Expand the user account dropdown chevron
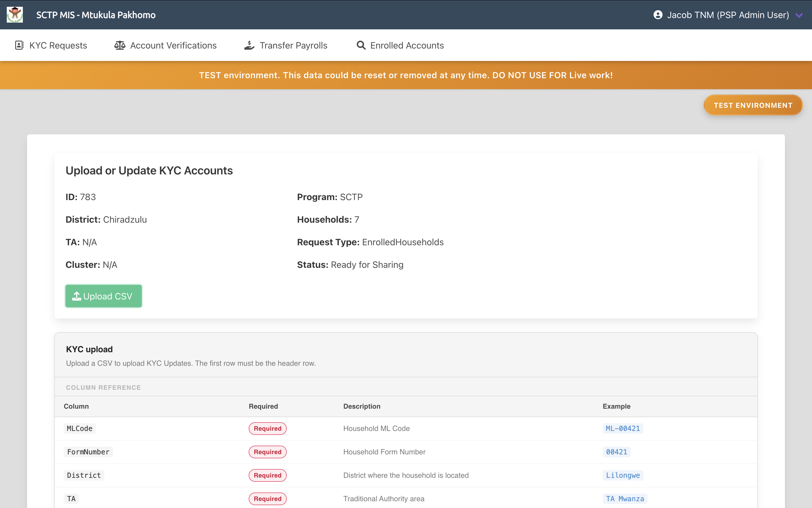Viewport: 812px width, 508px height. 799,15
